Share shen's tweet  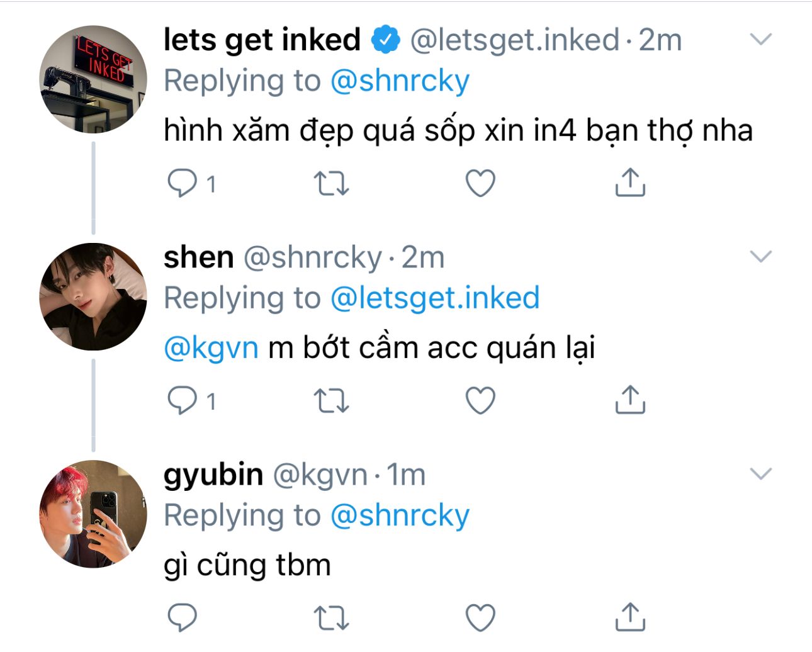[x=629, y=400]
